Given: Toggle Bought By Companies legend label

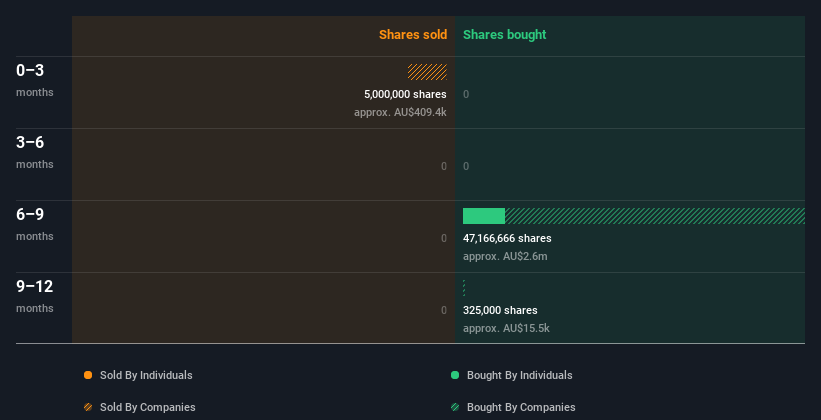Looking at the screenshot, I should click(x=521, y=407).
